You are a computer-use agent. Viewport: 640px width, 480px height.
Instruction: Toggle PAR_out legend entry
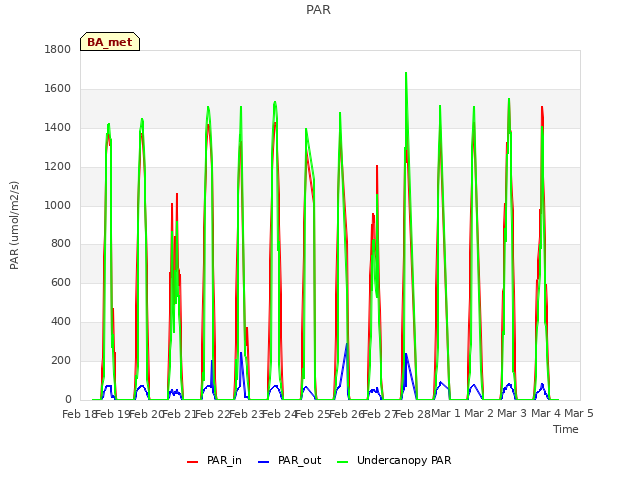289,460
